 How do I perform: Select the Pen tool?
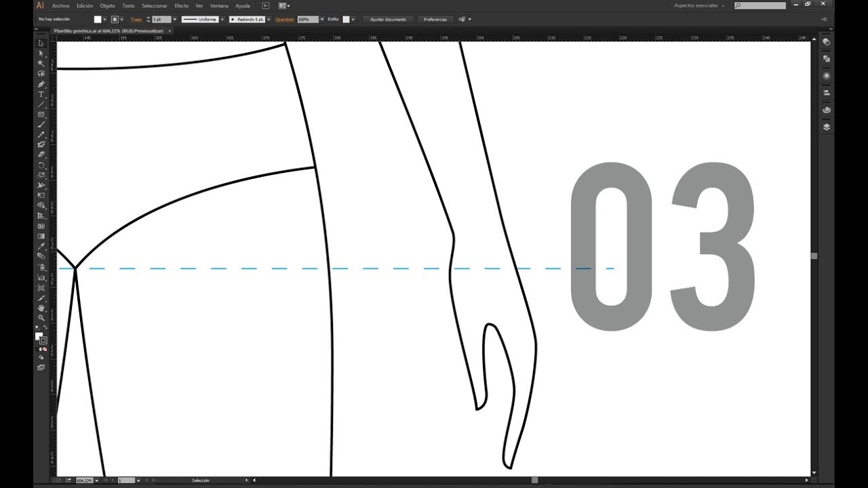point(41,84)
